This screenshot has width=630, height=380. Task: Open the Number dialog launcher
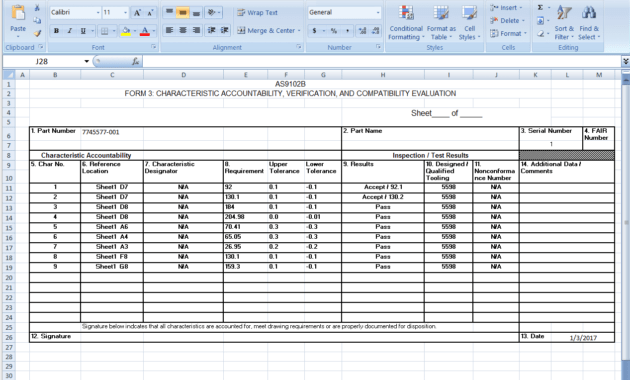pos(378,47)
